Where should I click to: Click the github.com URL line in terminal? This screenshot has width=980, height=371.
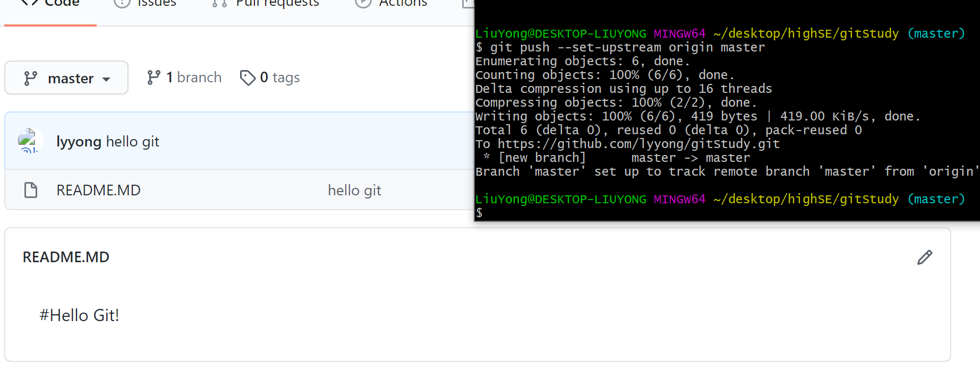[x=627, y=144]
